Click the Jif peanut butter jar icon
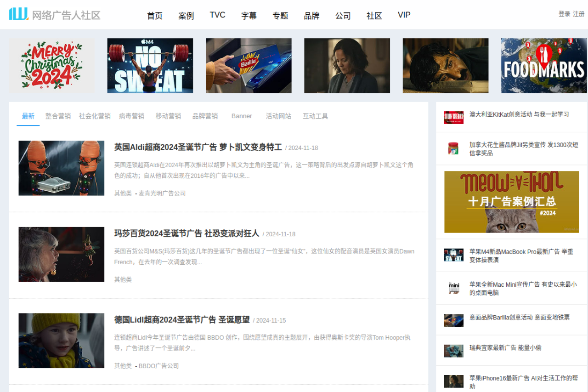The image size is (588, 392). (453, 148)
